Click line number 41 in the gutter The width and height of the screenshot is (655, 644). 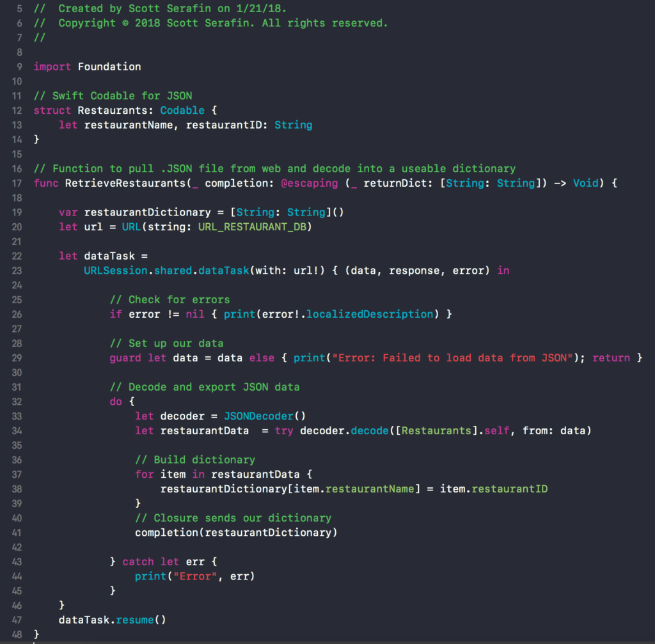17,533
